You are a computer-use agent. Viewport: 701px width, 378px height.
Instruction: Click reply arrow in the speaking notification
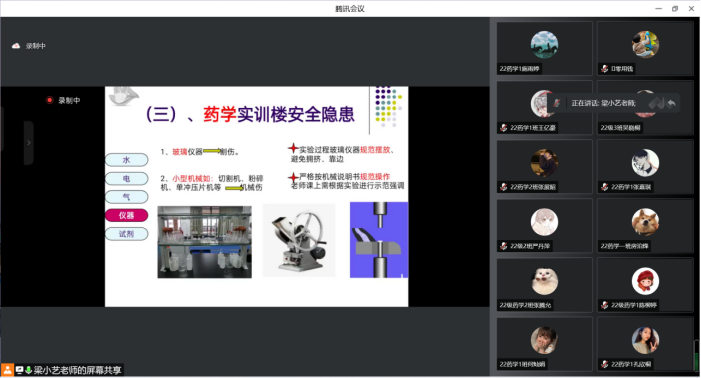coord(671,103)
